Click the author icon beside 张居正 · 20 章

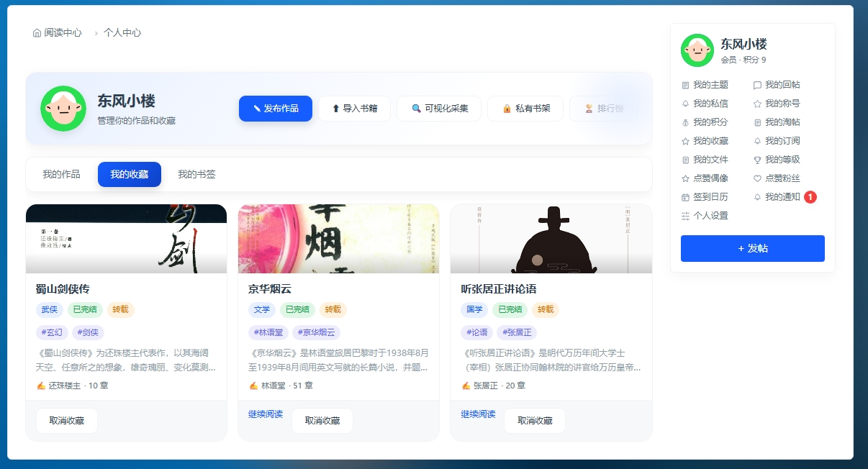(x=466, y=386)
